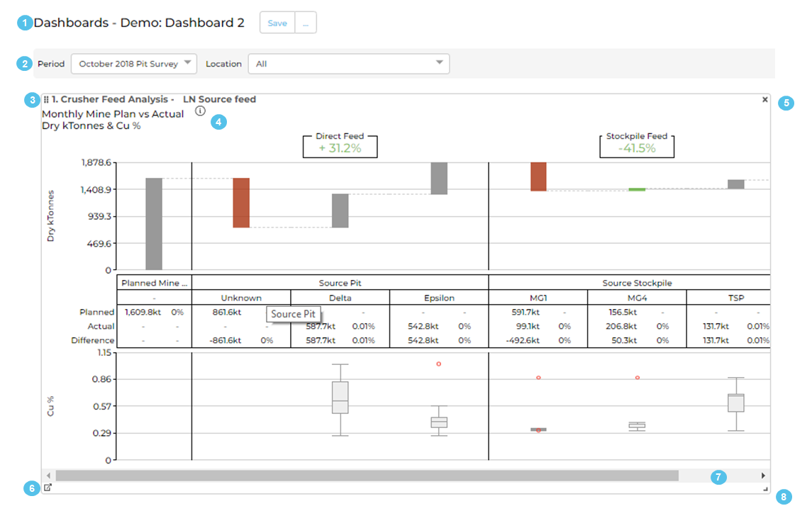Select the Direct Feed +31.2% label
This screenshot has height=523, width=812.
[x=340, y=145]
